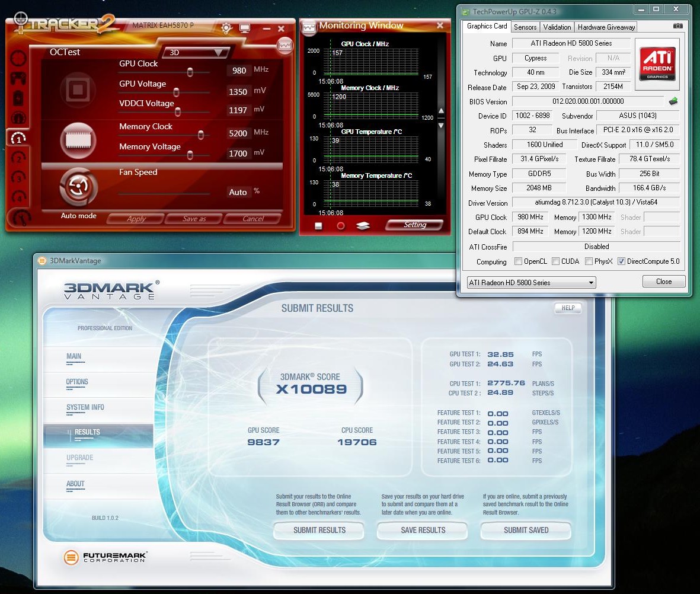This screenshot has height=594, width=700.
Task: Click the stacked layers icon in Monitoring Window
Action: coord(363,225)
